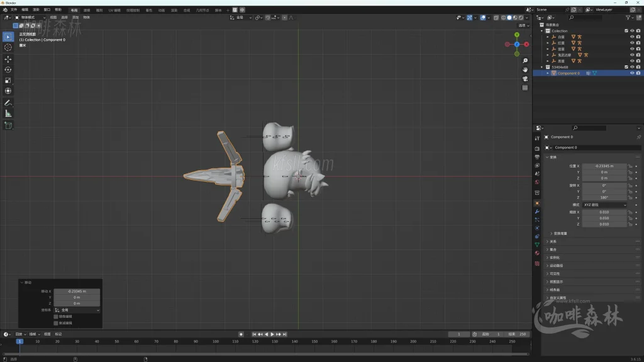Open the XYZ rotation mode dropdown
This screenshot has height=362, width=644.
(x=604, y=205)
